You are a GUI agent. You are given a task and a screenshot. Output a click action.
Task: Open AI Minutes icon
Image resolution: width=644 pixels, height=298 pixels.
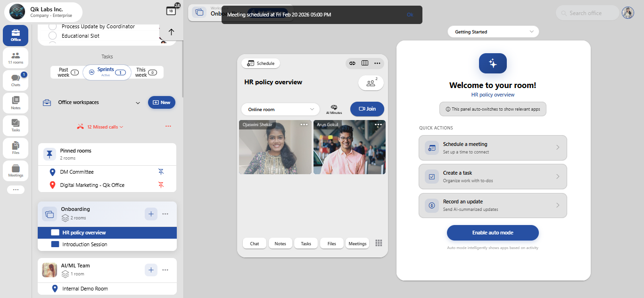[334, 109]
